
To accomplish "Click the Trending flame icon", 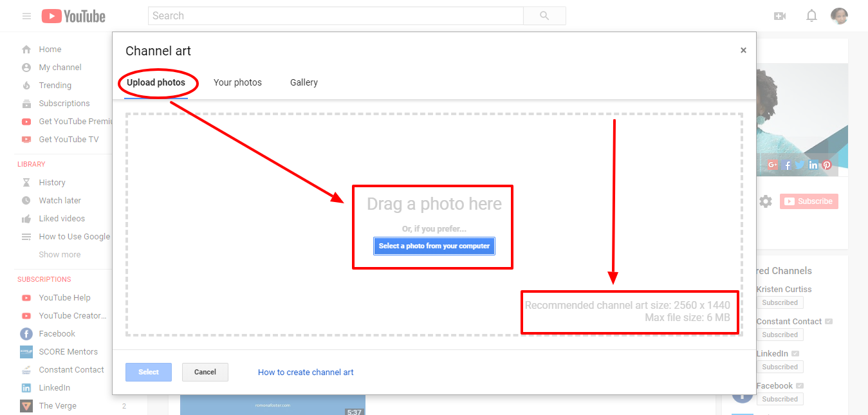I will point(26,86).
